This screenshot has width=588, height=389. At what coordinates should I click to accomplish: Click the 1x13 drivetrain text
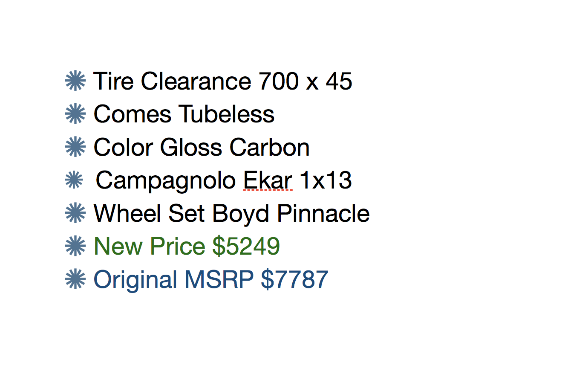coord(326,180)
